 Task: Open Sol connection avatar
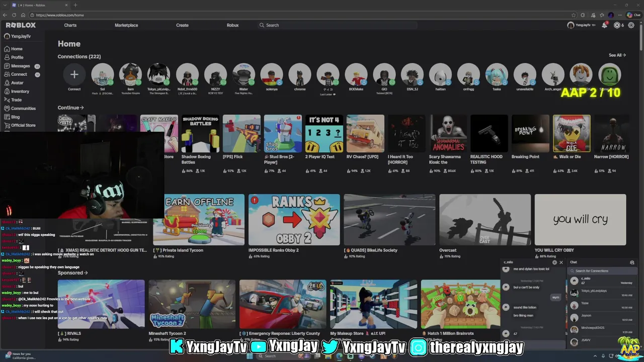click(x=102, y=75)
